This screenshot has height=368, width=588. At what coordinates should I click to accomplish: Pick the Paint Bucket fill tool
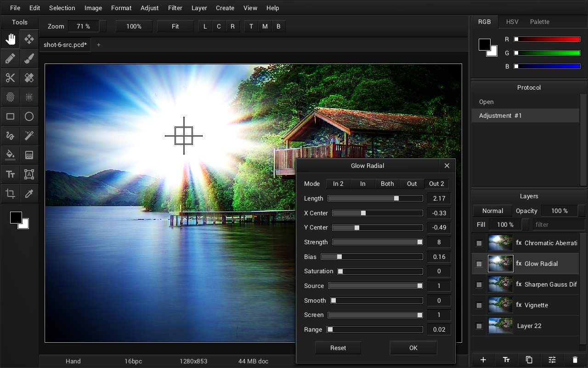[10, 155]
